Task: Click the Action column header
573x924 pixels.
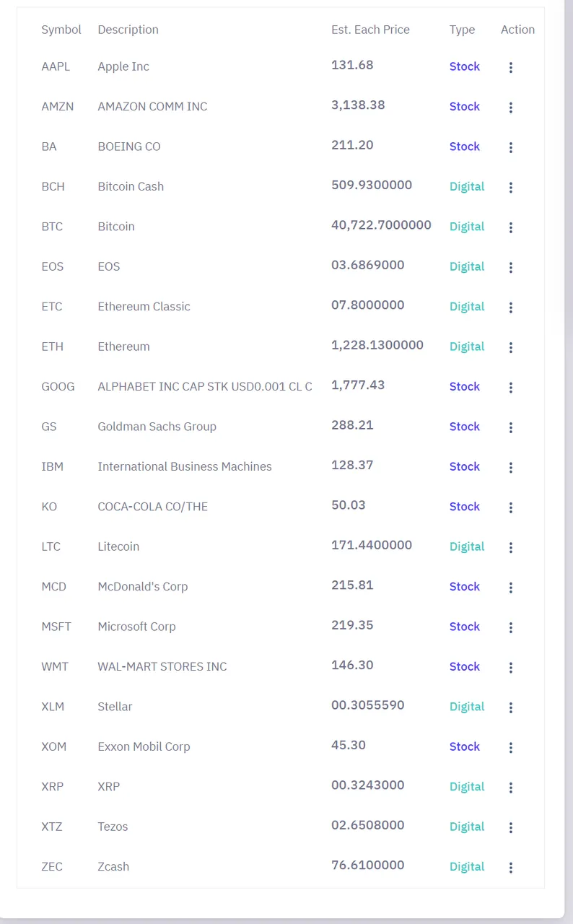Action: [x=517, y=30]
